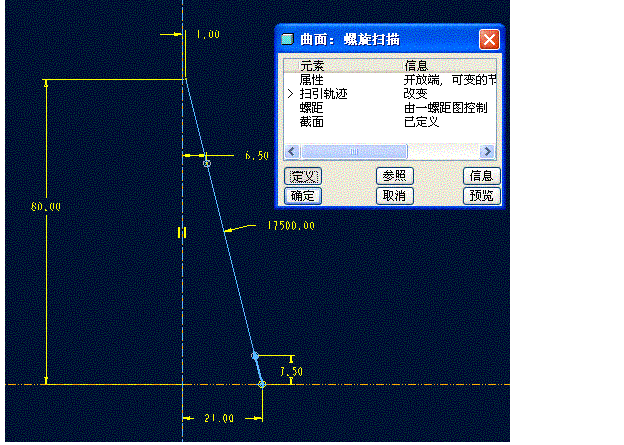Select the sketch point at the 7.50 dimension

255,355
